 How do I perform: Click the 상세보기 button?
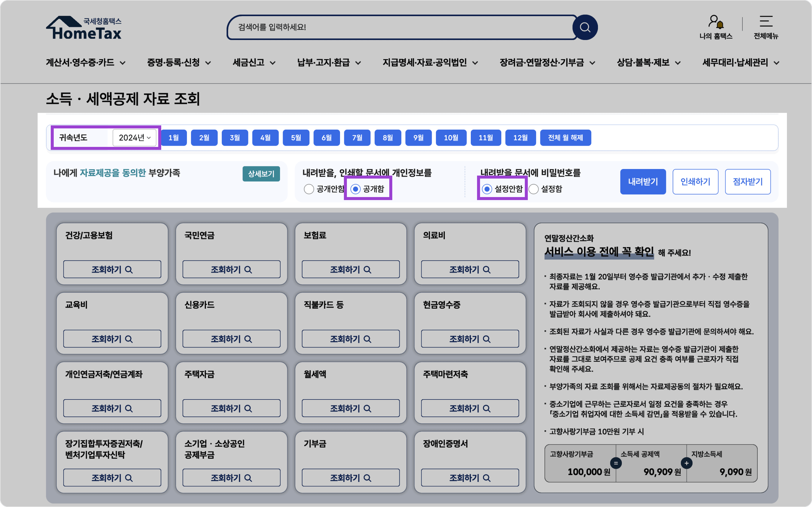click(261, 174)
